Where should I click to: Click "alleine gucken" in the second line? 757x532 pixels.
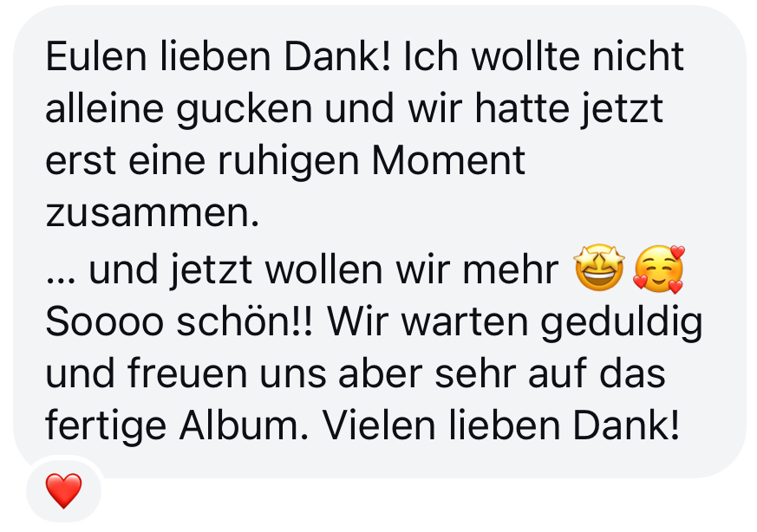coord(179,110)
